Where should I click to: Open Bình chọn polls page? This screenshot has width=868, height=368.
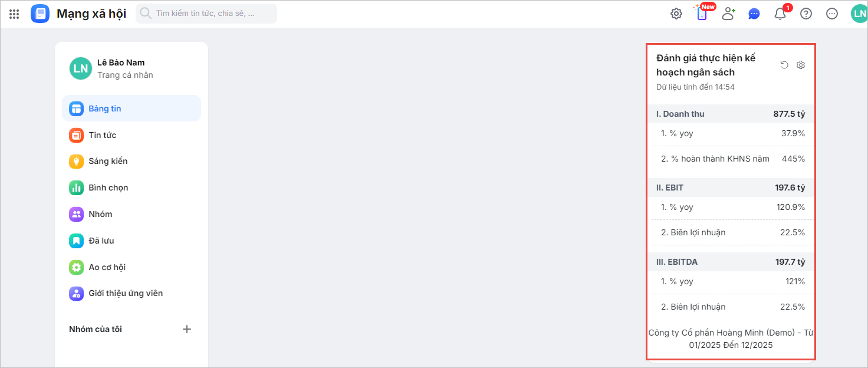tap(131, 188)
